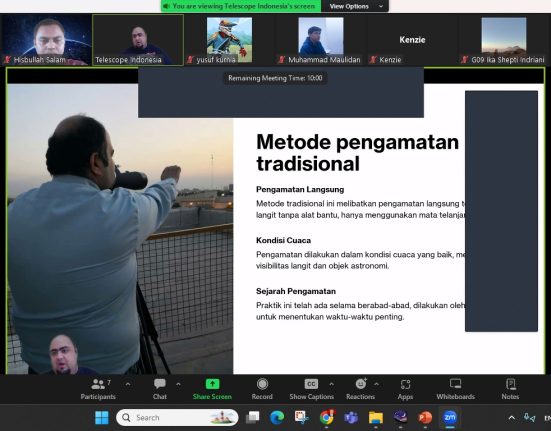Open Task View on the taskbar
551x431 pixels.
tap(252, 417)
